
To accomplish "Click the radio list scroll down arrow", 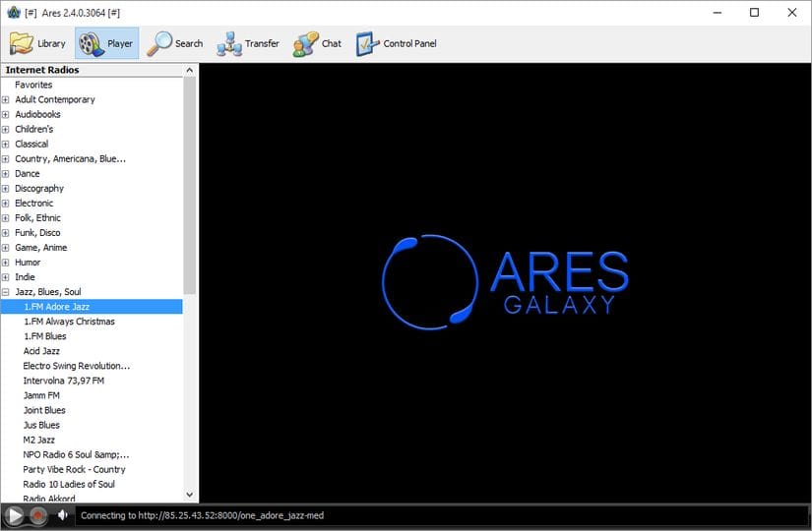I will pos(190,496).
